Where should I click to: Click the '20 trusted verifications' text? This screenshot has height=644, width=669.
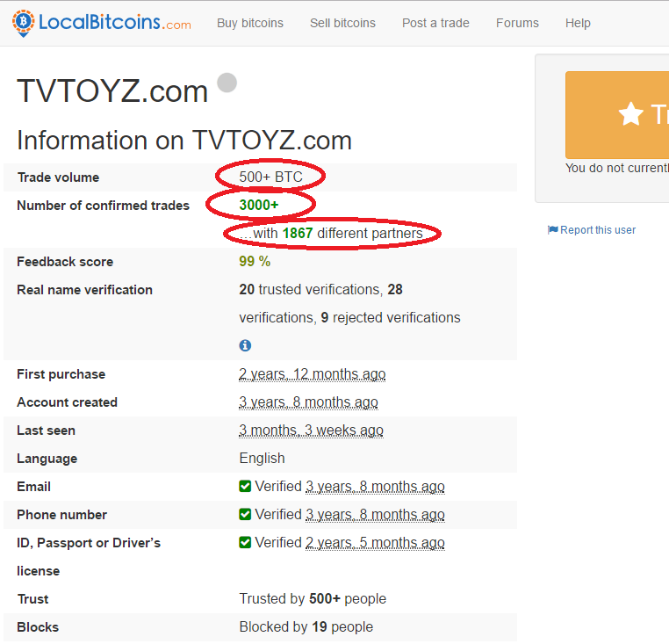point(311,290)
